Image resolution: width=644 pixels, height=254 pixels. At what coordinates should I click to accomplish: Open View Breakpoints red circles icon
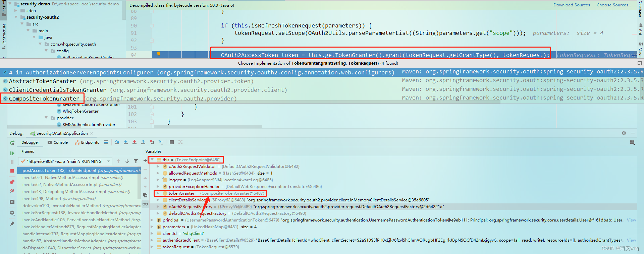tap(12, 182)
